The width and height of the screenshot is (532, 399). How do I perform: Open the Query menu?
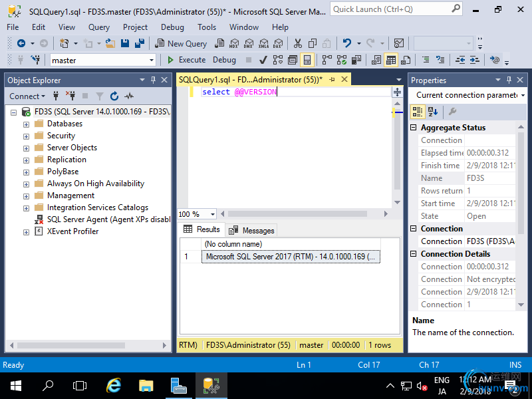point(99,27)
